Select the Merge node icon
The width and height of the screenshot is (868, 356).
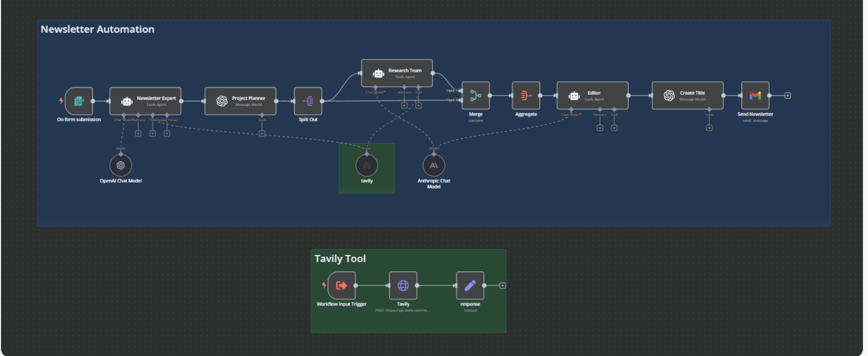point(476,96)
